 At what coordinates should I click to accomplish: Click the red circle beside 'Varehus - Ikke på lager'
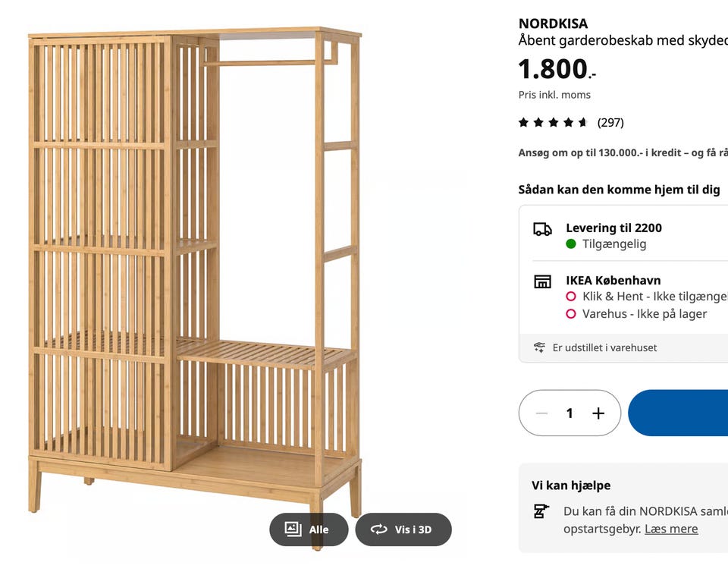click(x=571, y=314)
